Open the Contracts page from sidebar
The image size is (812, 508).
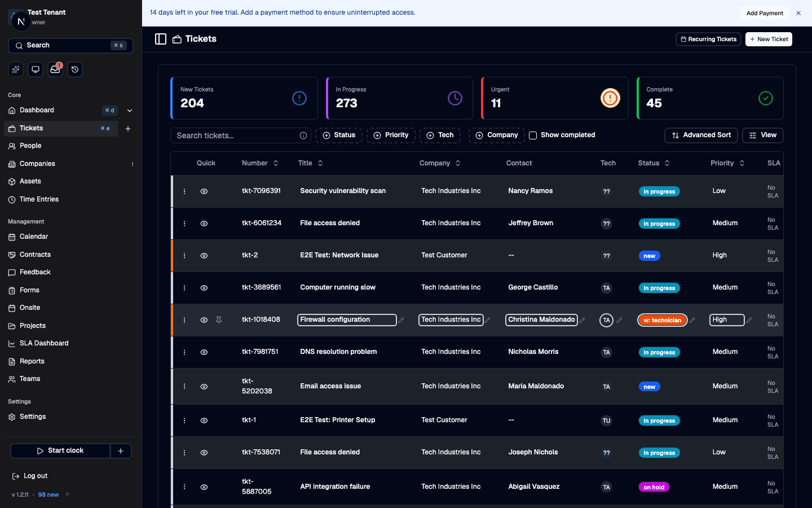34,254
